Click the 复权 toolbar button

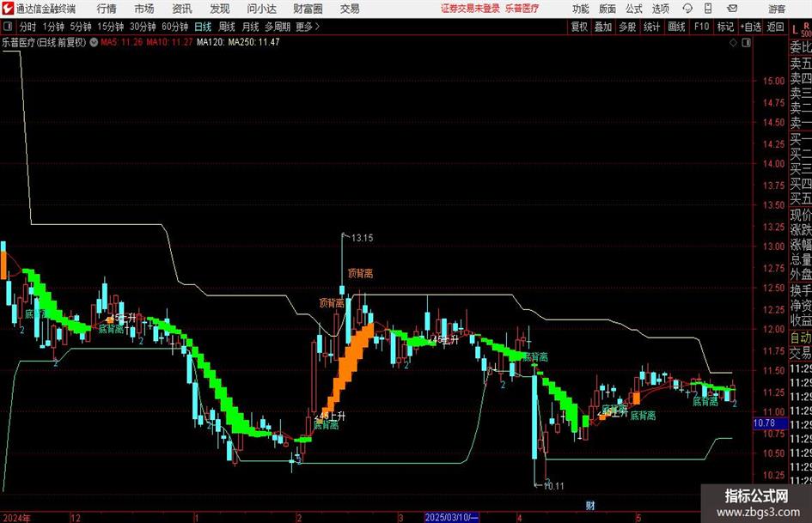point(579,27)
